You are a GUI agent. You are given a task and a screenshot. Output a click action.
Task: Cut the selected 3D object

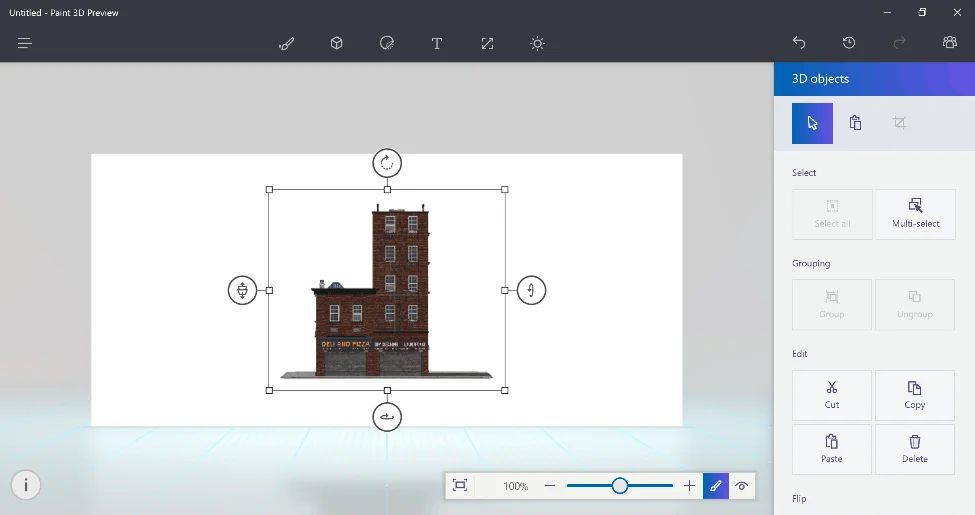pyautogui.click(x=832, y=396)
